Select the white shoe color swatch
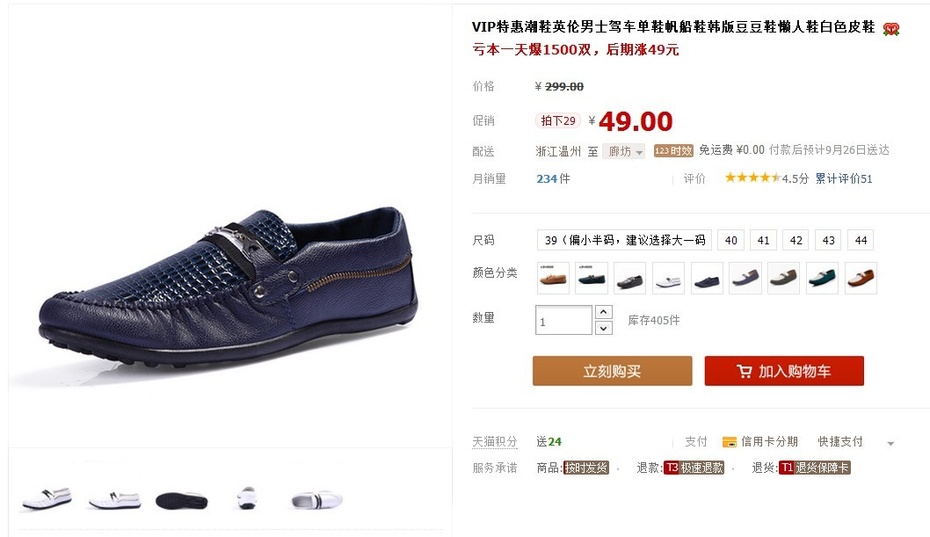Viewport: 930px width, 537px height. click(x=668, y=278)
